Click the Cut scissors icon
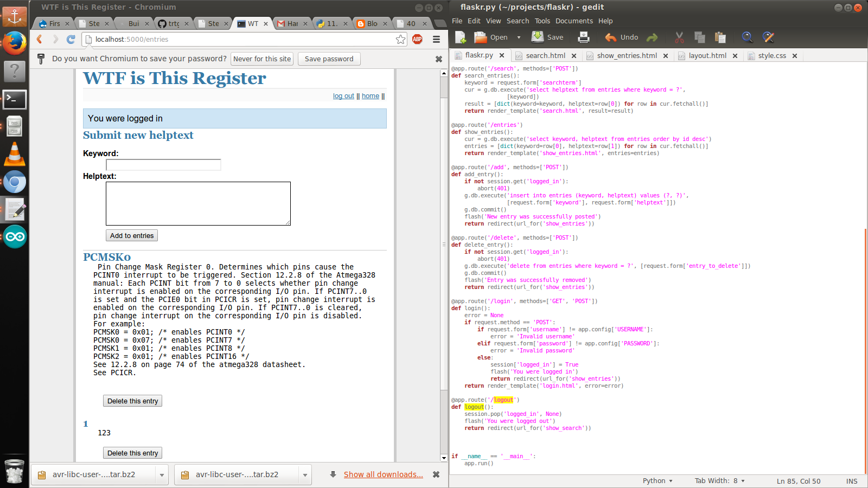Viewport: 868px width, 488px height. click(x=679, y=37)
